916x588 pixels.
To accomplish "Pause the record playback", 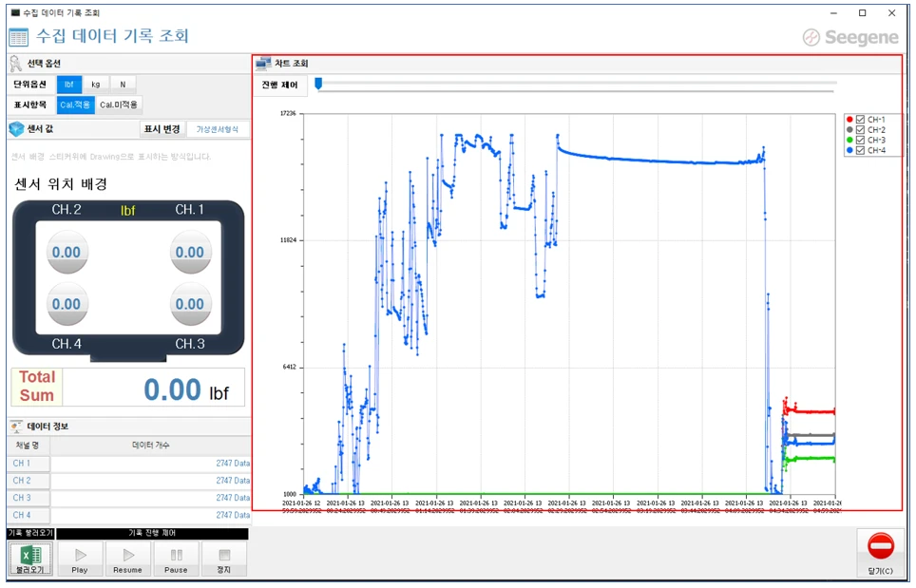I will (176, 559).
